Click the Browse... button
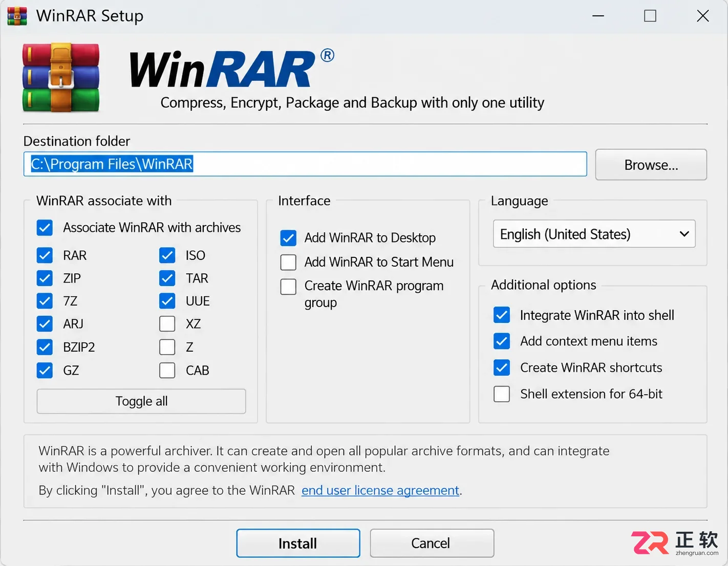The image size is (728, 566). (651, 165)
